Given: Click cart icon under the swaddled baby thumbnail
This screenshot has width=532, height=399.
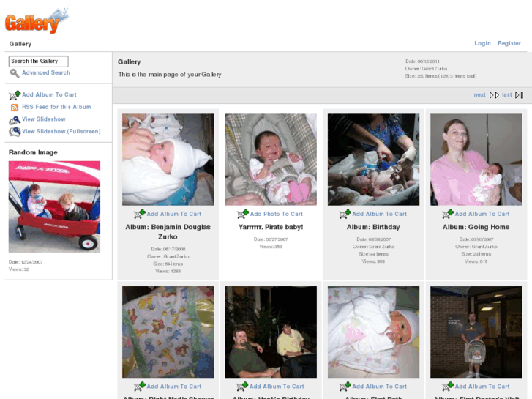Looking at the screenshot, I should (345, 387).
